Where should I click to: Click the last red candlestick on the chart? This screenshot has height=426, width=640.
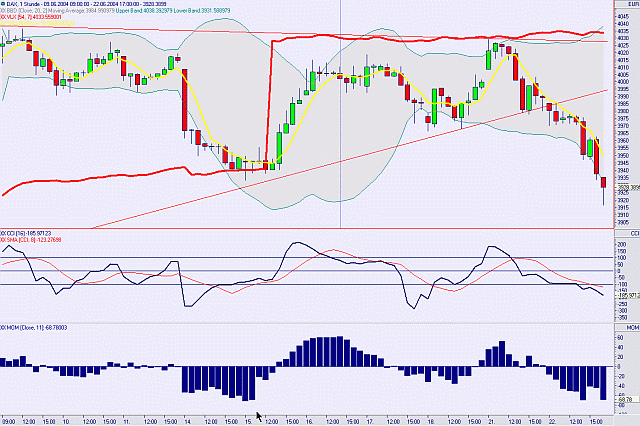coord(603,182)
